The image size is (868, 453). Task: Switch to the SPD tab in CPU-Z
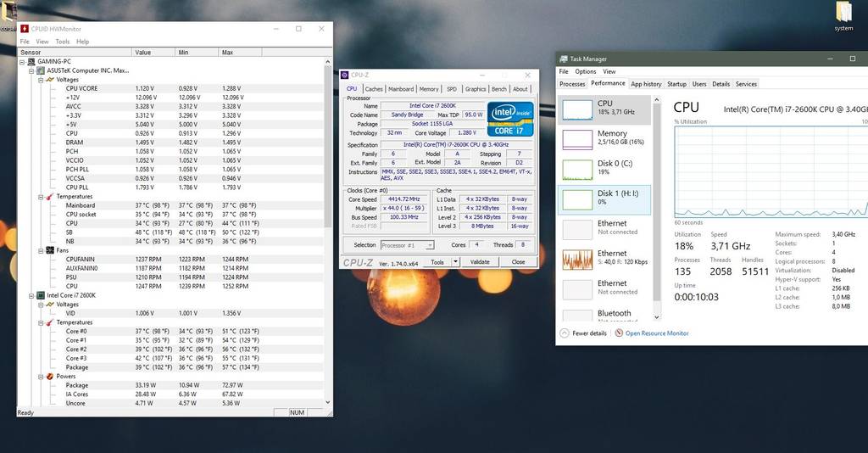[452, 89]
